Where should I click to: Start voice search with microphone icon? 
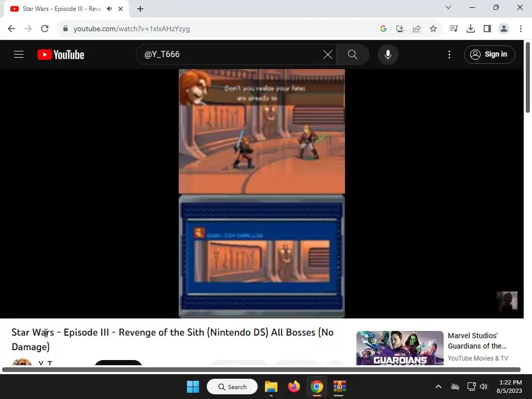click(388, 54)
